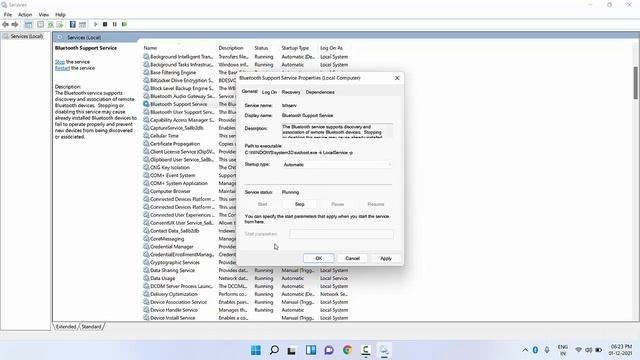Open the clock and date in taskbar

pyautogui.click(x=620, y=350)
